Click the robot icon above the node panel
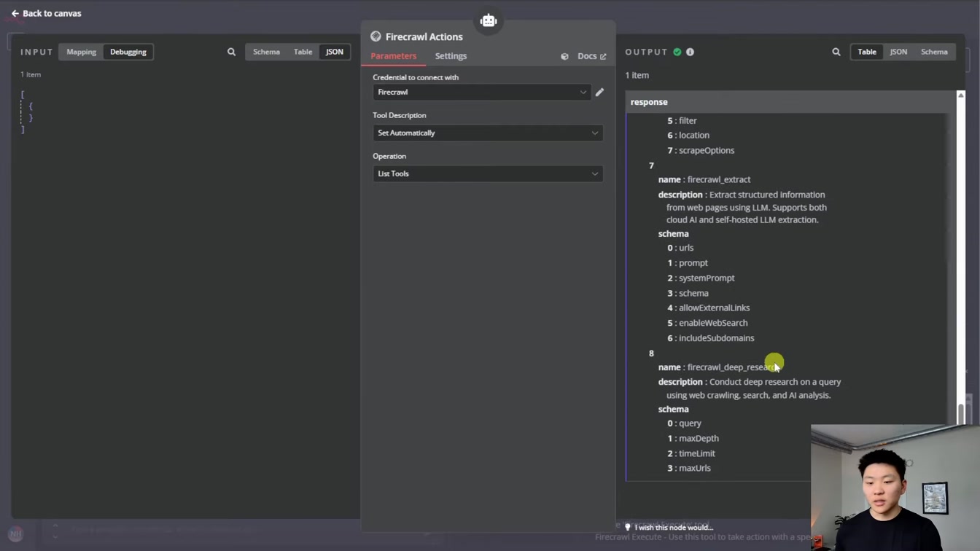The image size is (980, 551). [489, 20]
